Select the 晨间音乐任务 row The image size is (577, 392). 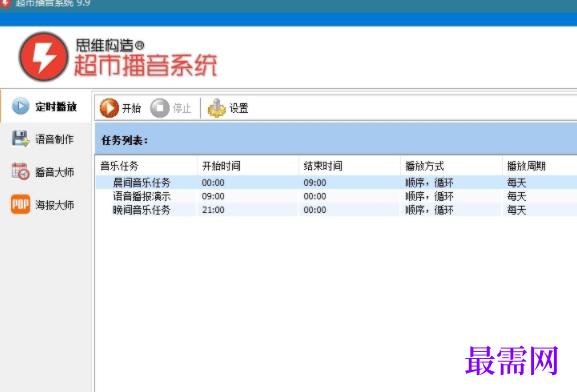click(336, 183)
